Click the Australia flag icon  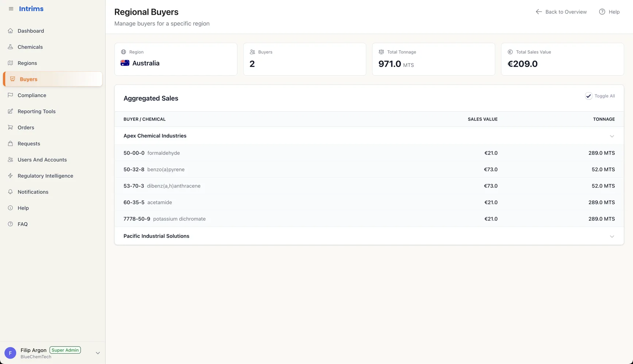point(125,63)
